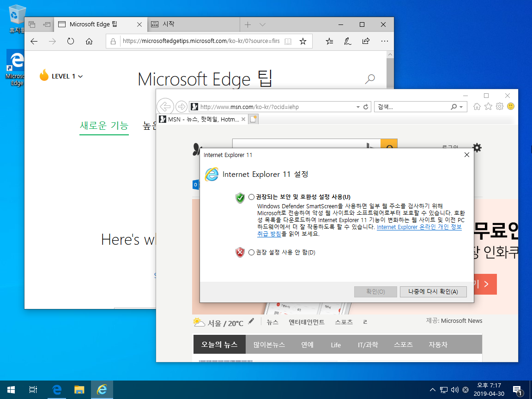Refresh the Internet Explorer page
The image size is (532, 399).
coord(366,107)
